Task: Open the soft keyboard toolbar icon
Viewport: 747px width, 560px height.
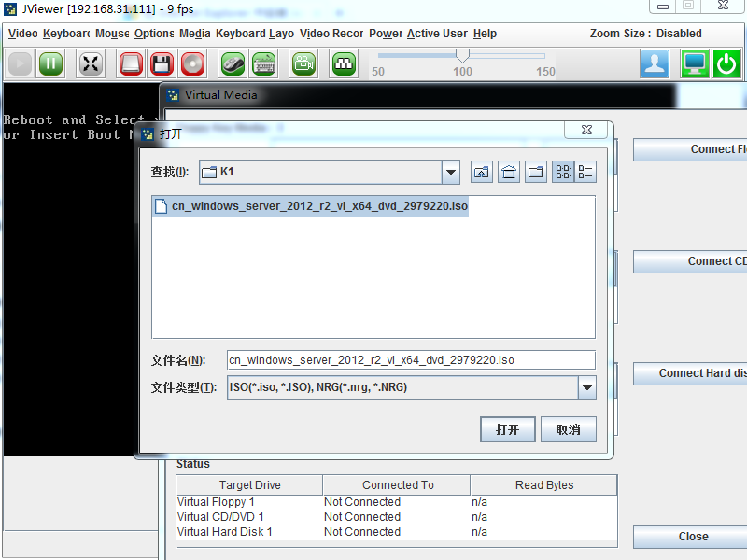Action: (263, 63)
